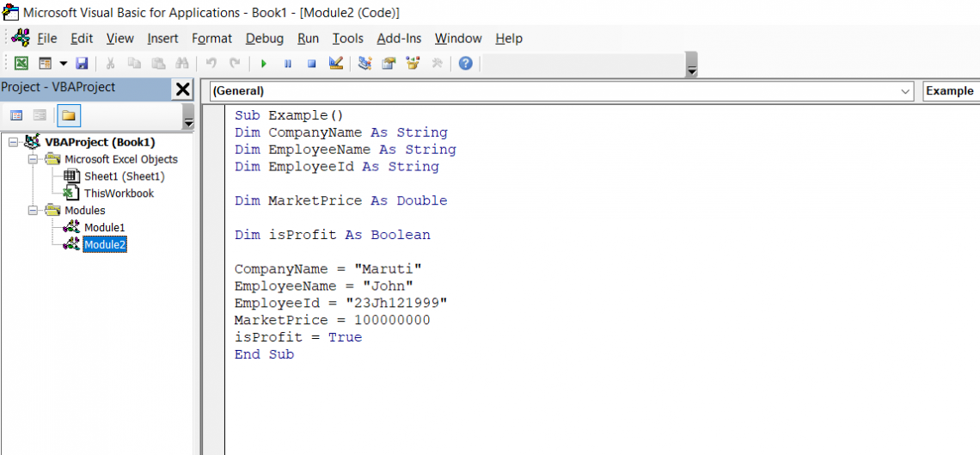Select Module1 in the project tree
Screen dimensions: 980x455
(x=104, y=228)
